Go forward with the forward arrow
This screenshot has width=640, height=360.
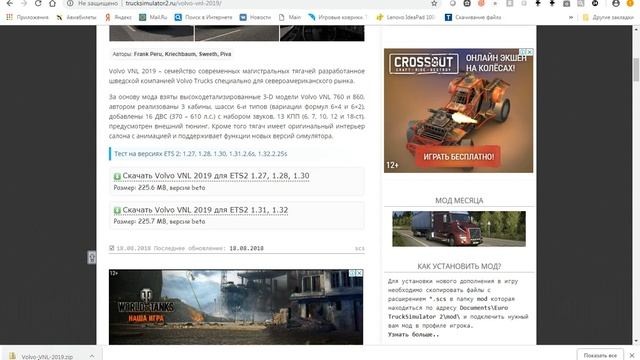24,3
